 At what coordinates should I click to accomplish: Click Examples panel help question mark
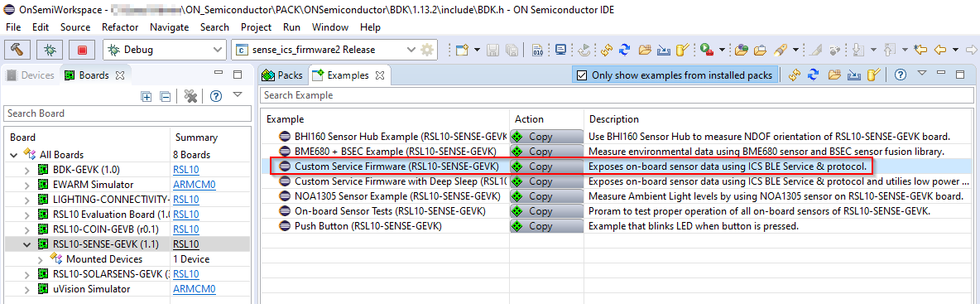[x=901, y=75]
